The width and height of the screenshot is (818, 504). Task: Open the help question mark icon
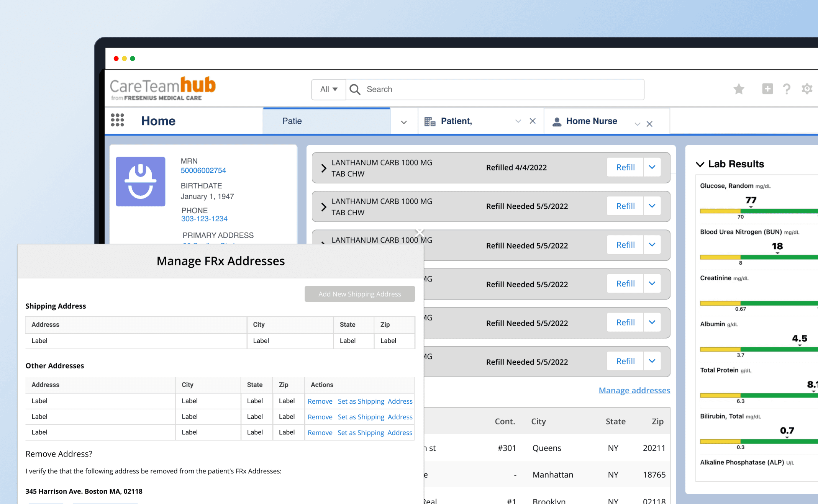pyautogui.click(x=787, y=89)
